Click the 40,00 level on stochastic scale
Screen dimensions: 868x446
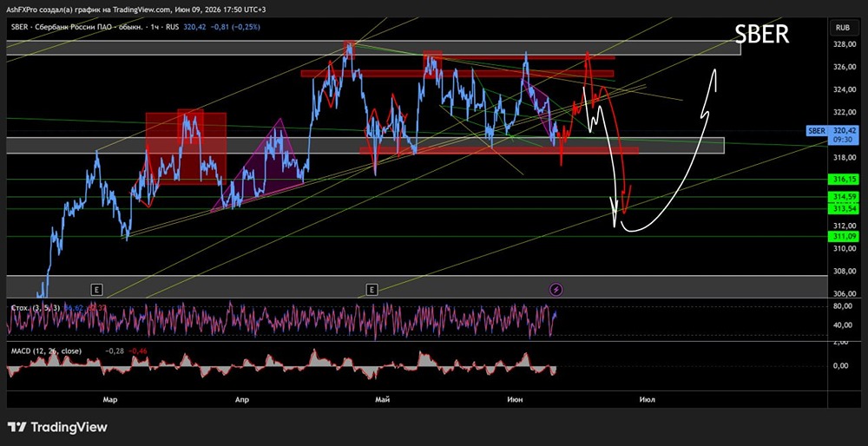coord(845,325)
